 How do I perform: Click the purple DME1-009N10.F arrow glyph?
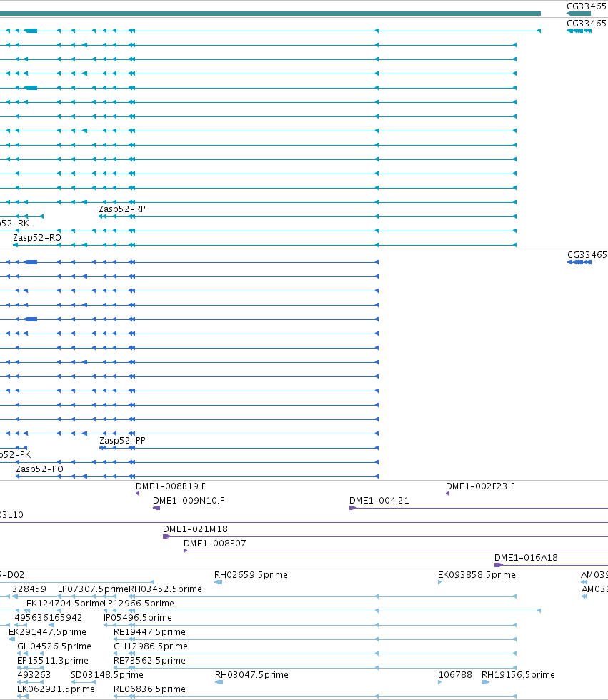click(x=156, y=508)
